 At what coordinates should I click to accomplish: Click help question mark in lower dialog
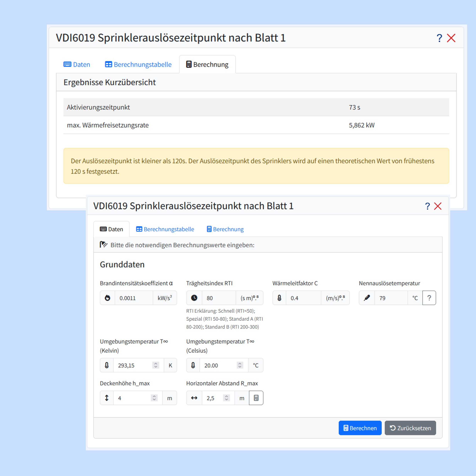click(x=427, y=206)
